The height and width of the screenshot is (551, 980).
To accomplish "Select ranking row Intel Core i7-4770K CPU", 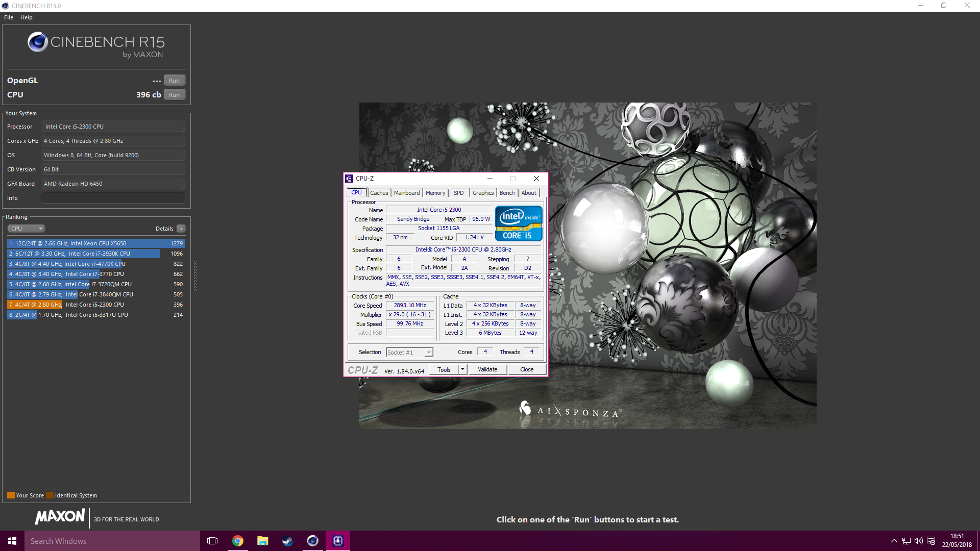I will 96,264.
